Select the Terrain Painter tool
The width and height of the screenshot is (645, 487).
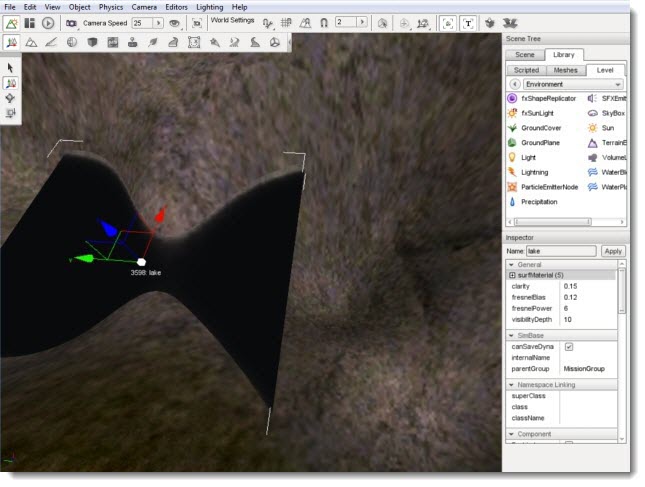pos(51,42)
